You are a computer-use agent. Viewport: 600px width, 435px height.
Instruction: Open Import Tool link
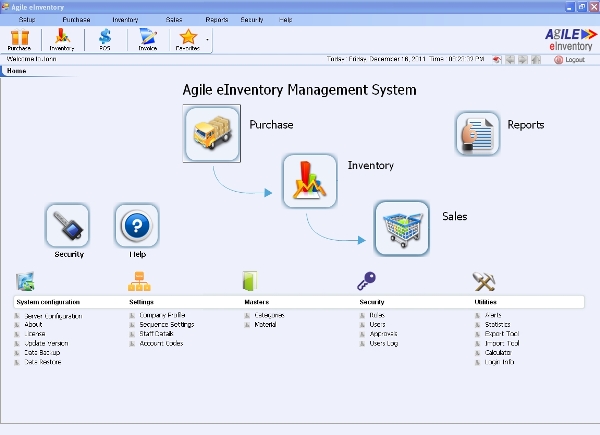tap(502, 343)
